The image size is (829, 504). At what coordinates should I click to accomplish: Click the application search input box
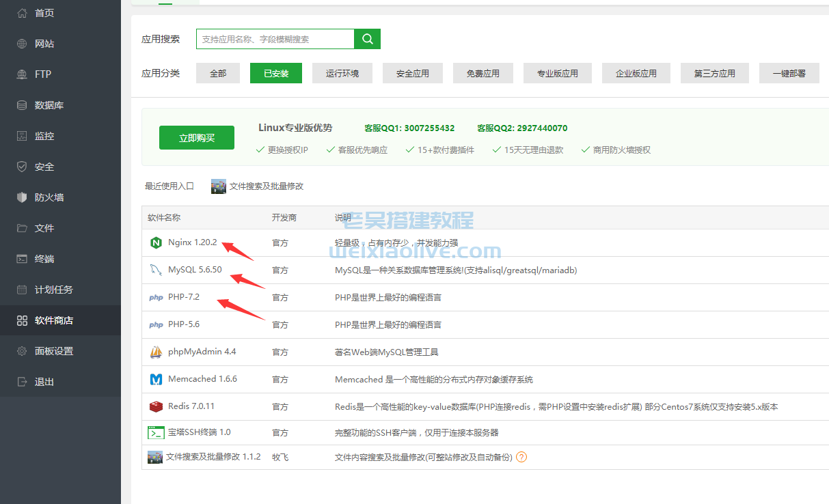coord(272,39)
